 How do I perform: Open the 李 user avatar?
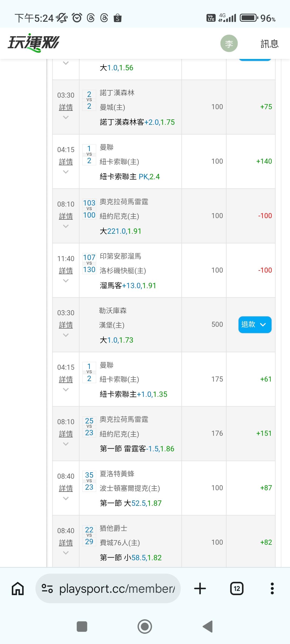coord(229,43)
